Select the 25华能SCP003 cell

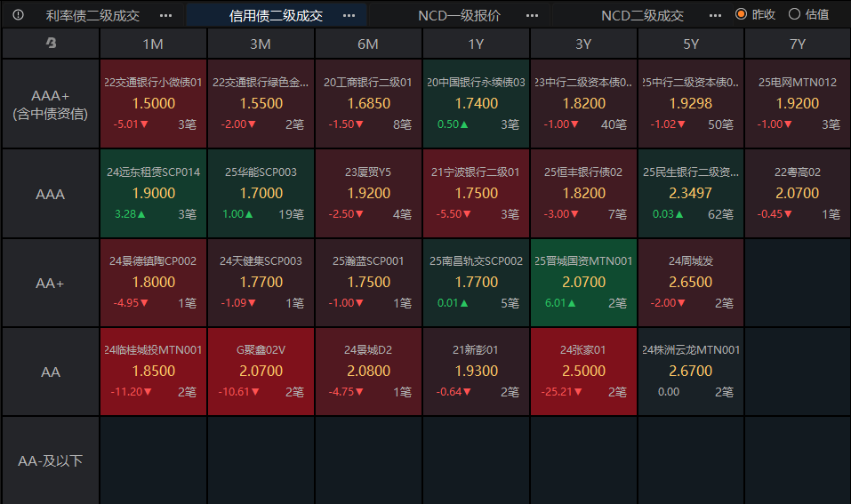click(261, 194)
